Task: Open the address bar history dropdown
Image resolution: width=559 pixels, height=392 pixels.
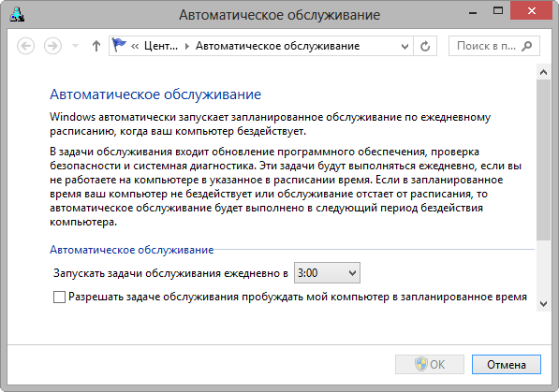Action: [x=405, y=47]
